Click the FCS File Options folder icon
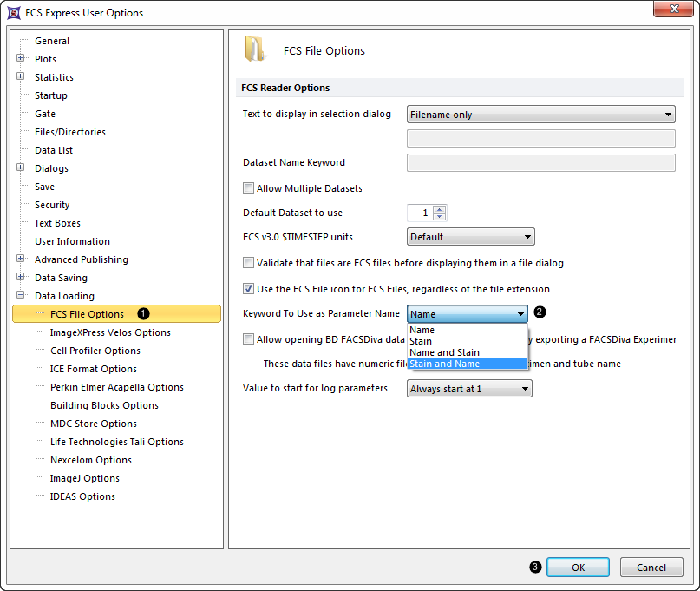700x591 pixels. pyautogui.click(x=255, y=49)
